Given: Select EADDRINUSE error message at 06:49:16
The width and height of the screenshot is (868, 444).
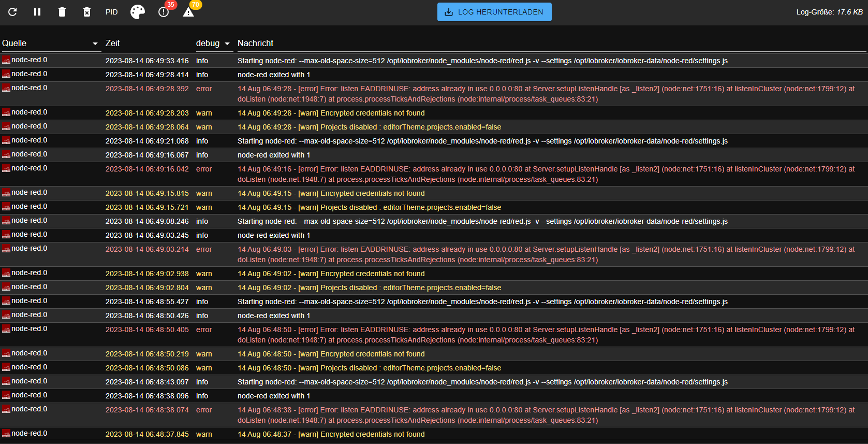Looking at the screenshot, I should (546, 174).
